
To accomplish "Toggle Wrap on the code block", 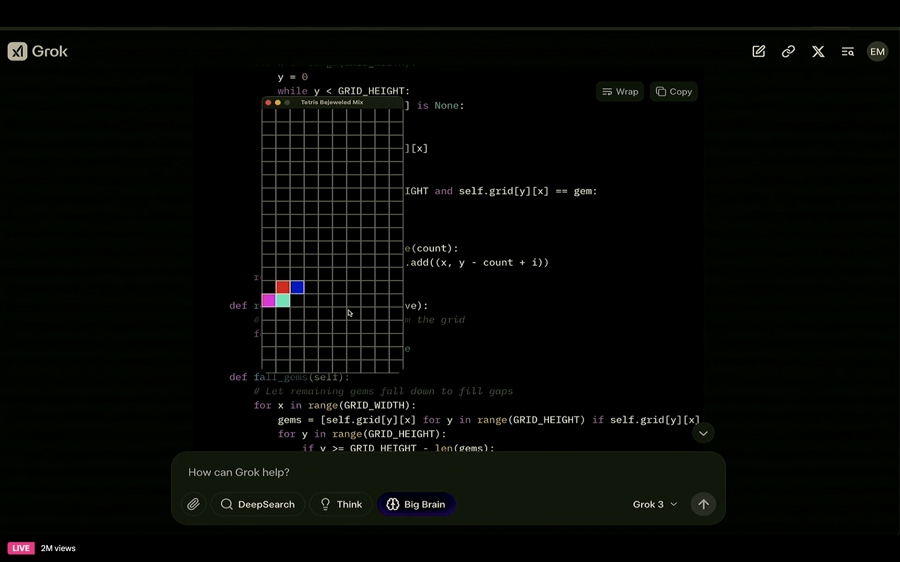I will (x=620, y=91).
